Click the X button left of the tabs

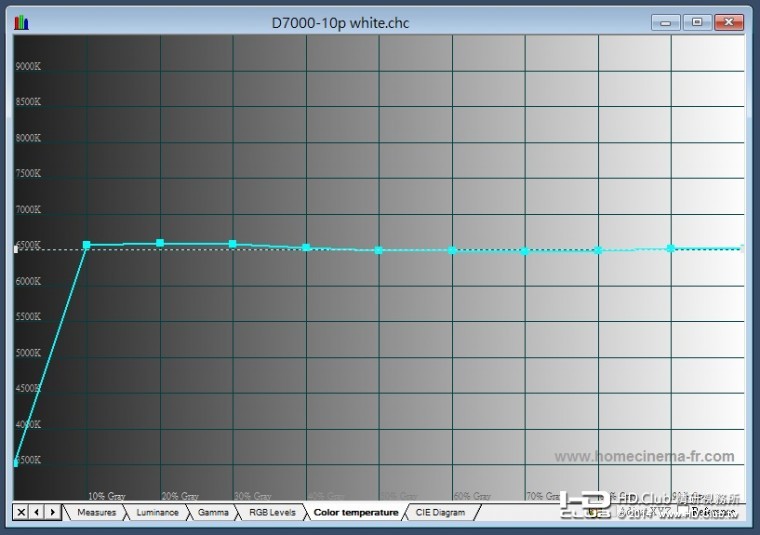click(x=21, y=512)
